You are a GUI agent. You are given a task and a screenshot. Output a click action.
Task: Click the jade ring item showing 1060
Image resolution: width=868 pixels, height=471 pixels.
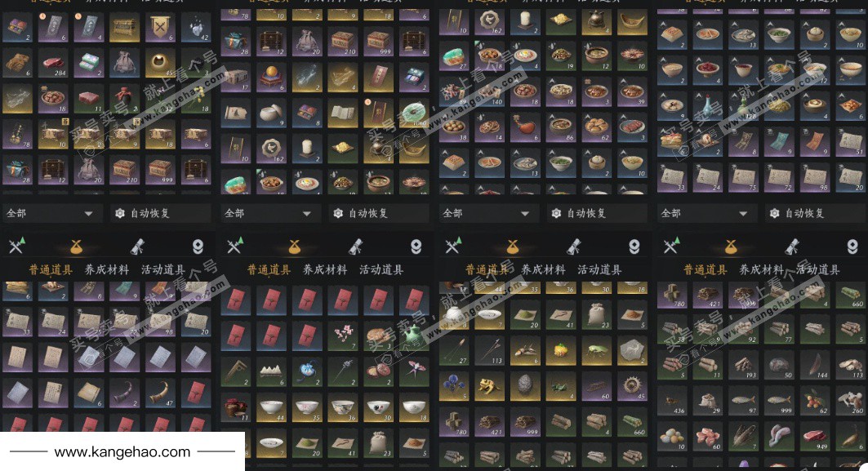413,113
